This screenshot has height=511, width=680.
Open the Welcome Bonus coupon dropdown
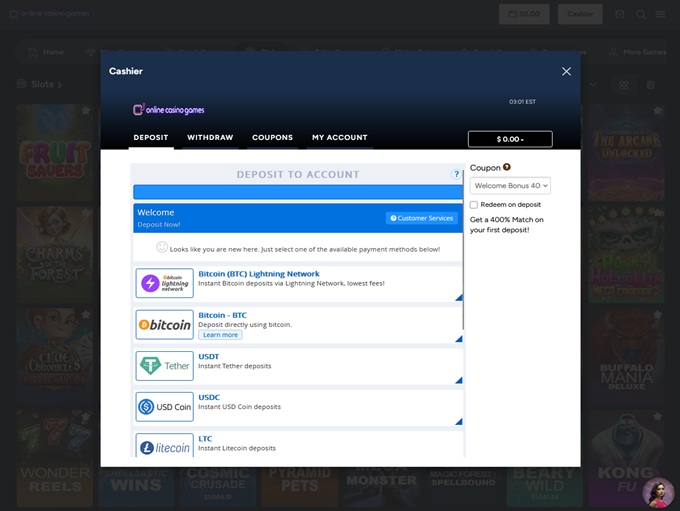coord(510,185)
